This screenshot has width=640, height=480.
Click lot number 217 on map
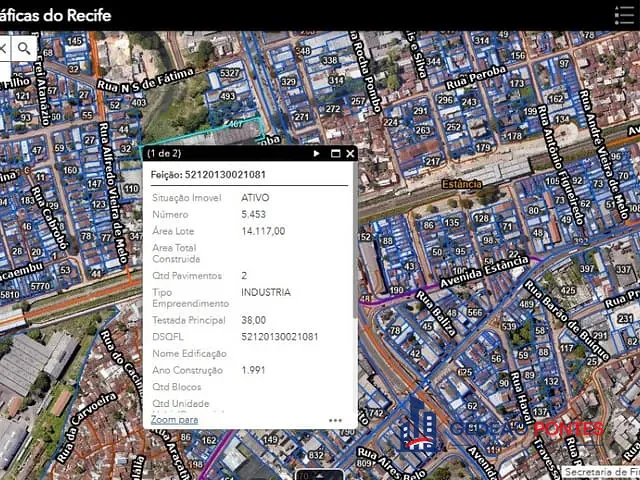coord(433,162)
